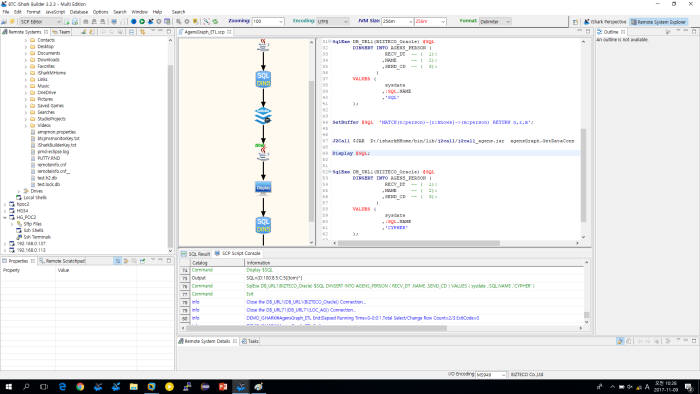Click the second SQL DINS node below Display
This screenshot has width=700, height=394.
[263, 225]
